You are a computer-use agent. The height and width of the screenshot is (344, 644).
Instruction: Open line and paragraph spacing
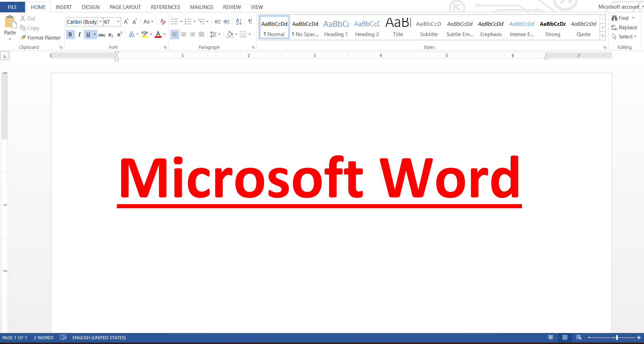[214, 34]
